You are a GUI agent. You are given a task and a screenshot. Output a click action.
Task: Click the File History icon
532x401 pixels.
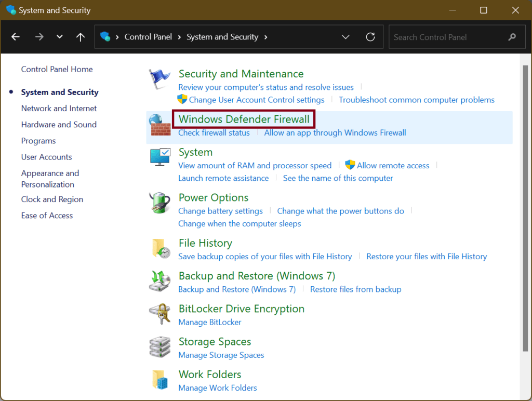(x=159, y=248)
